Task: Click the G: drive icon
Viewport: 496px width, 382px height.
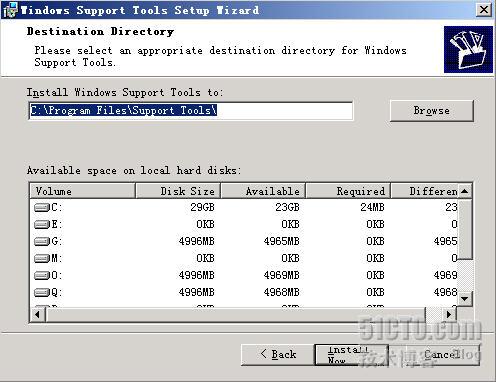Action: coord(42,241)
